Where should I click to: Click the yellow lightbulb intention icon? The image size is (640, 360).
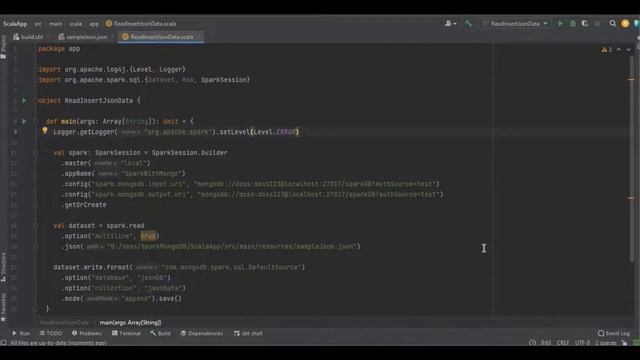tap(44, 131)
